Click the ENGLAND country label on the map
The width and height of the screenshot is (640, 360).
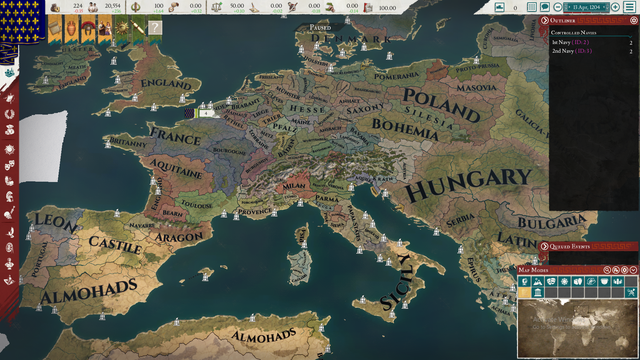pos(166,83)
